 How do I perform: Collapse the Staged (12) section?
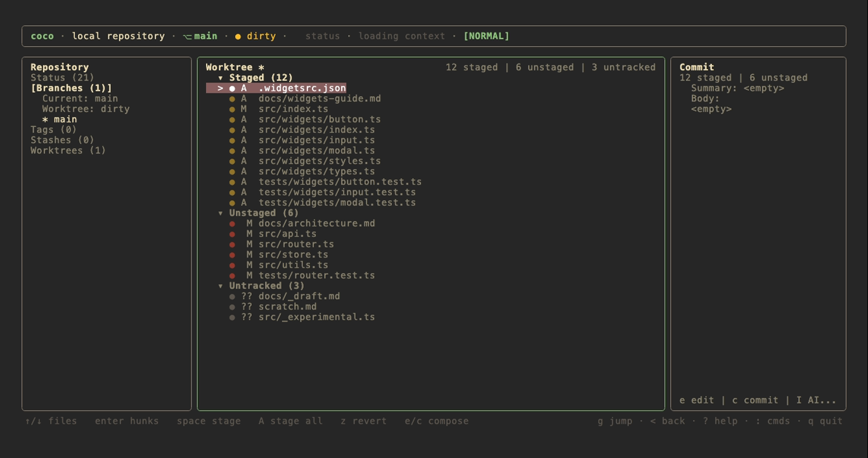[221, 78]
